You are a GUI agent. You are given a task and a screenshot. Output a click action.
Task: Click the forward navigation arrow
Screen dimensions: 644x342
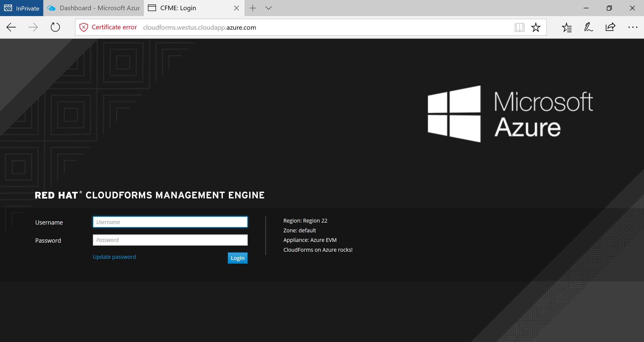[33, 27]
